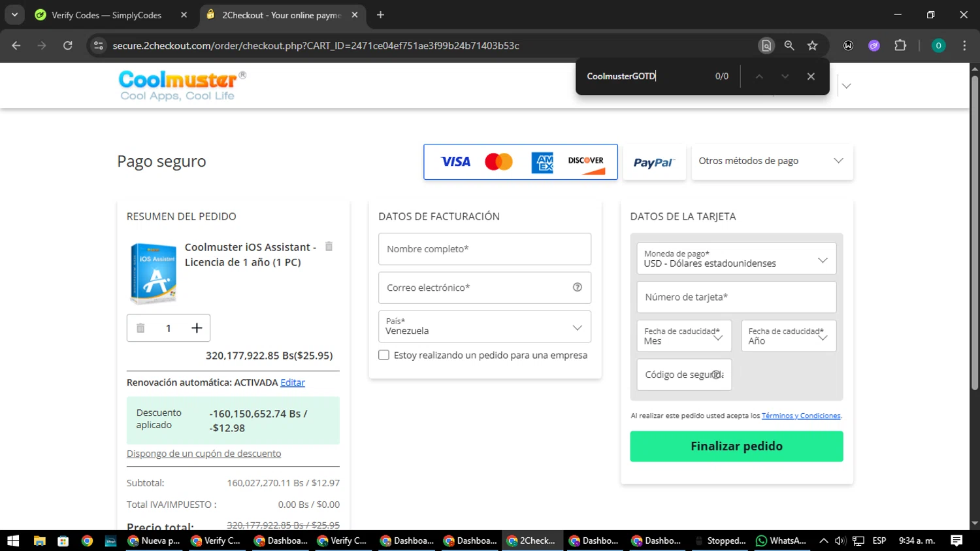This screenshot has height=551, width=980.
Task: Click Correo electrónico input field
Action: [x=485, y=288]
